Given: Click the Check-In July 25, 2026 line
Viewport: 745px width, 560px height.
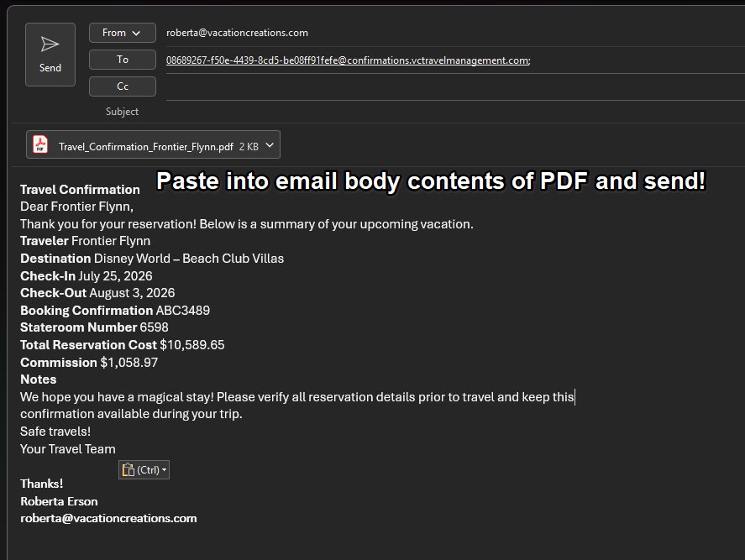Looking at the screenshot, I should click(x=86, y=276).
